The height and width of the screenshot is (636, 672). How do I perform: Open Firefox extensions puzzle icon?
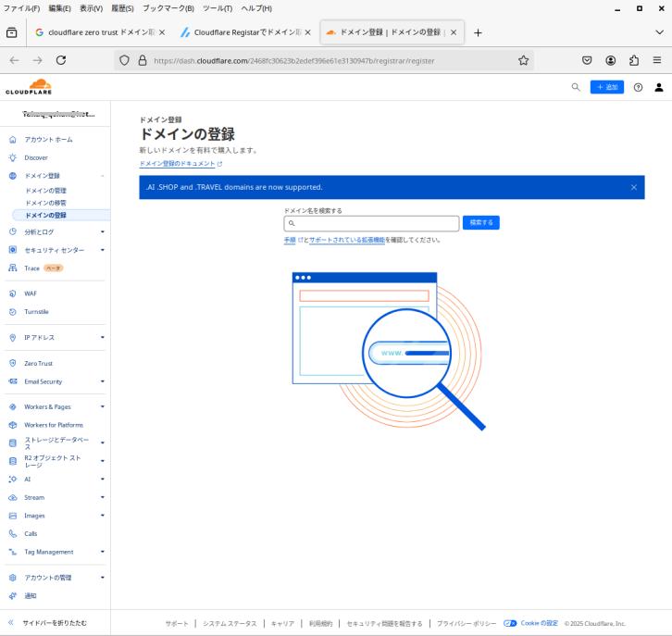point(634,60)
